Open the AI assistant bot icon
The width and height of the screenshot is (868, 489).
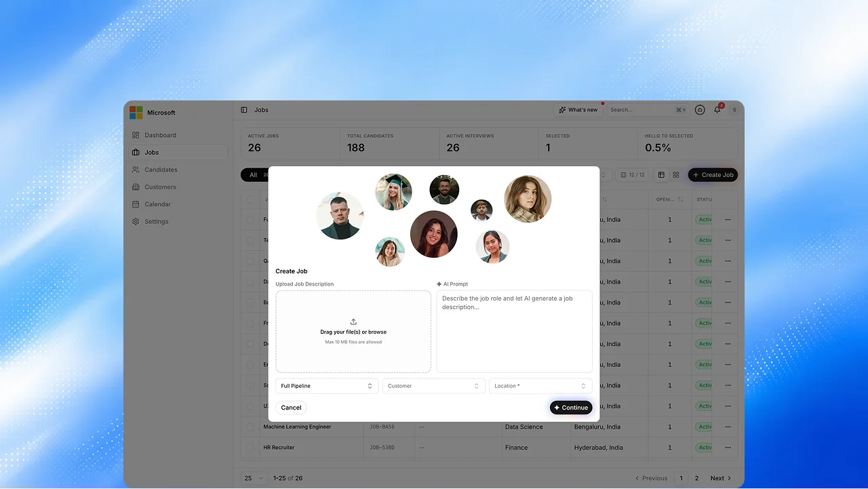tap(700, 110)
